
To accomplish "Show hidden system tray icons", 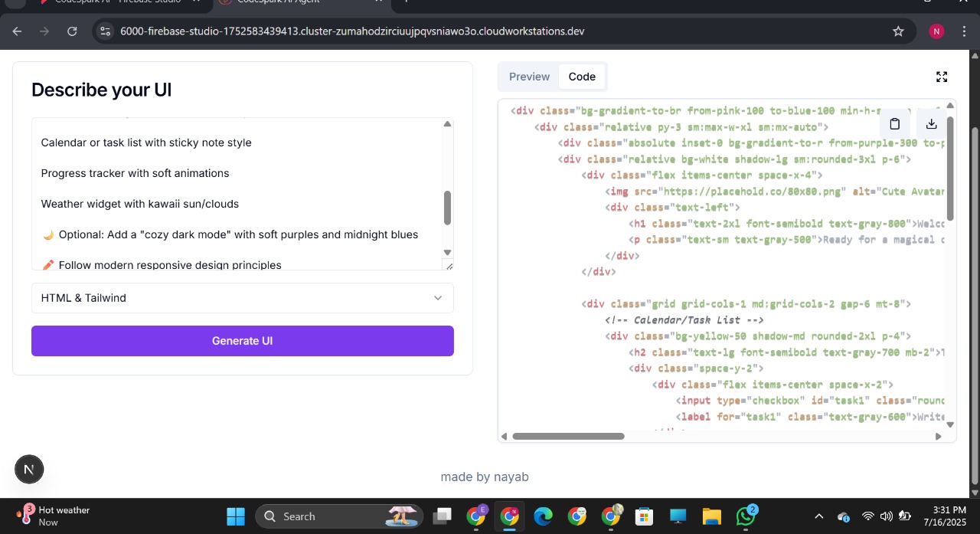I will pos(818,516).
